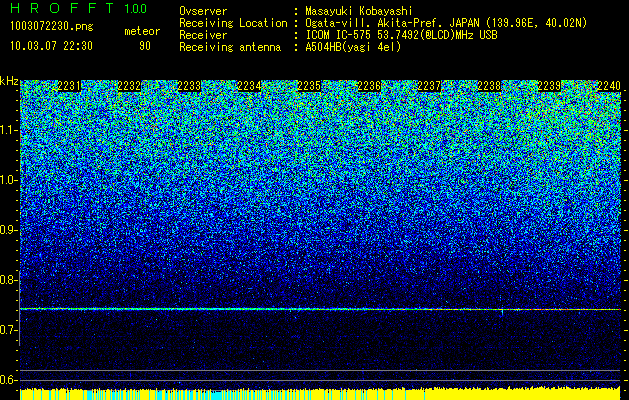The width and height of the screenshot is (629, 400).
Task: Click the HROFFT 1.0.0 title text
Action: [79, 8]
